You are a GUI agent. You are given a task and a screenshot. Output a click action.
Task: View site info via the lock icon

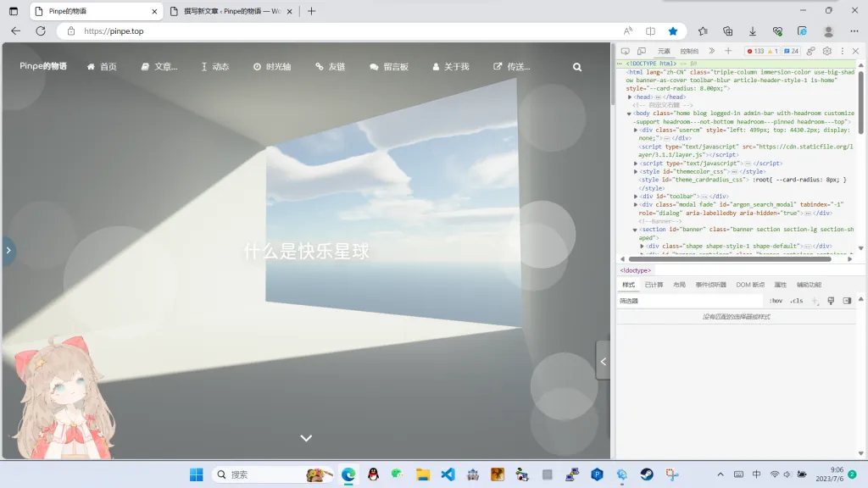pyautogui.click(x=71, y=31)
